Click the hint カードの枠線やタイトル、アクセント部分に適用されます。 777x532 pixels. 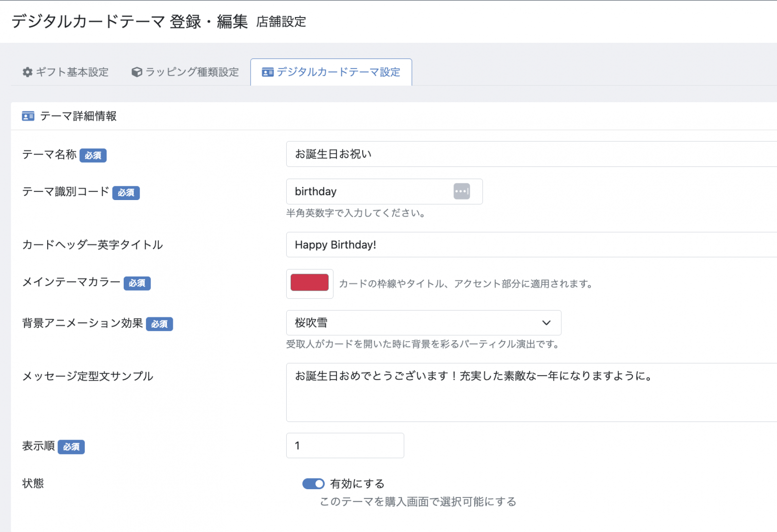click(x=467, y=284)
